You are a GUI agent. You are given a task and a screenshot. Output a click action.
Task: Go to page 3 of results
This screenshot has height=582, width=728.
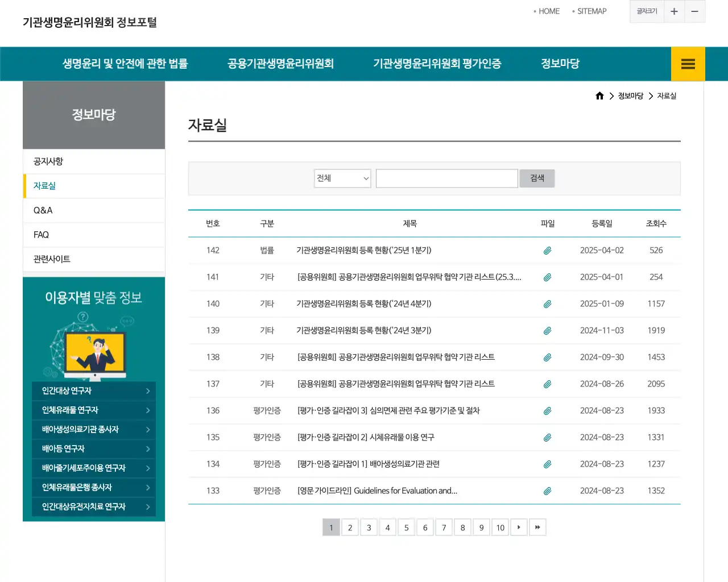coord(369,527)
